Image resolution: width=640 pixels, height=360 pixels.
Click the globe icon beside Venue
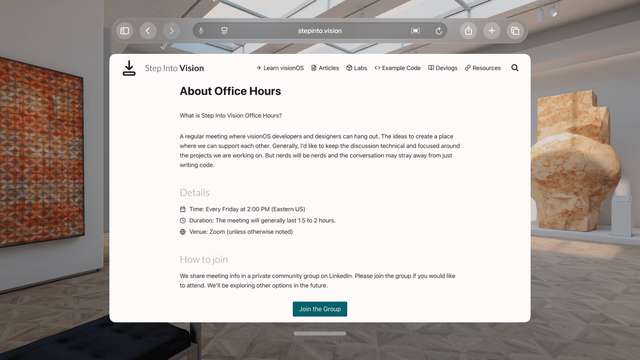pos(182,232)
